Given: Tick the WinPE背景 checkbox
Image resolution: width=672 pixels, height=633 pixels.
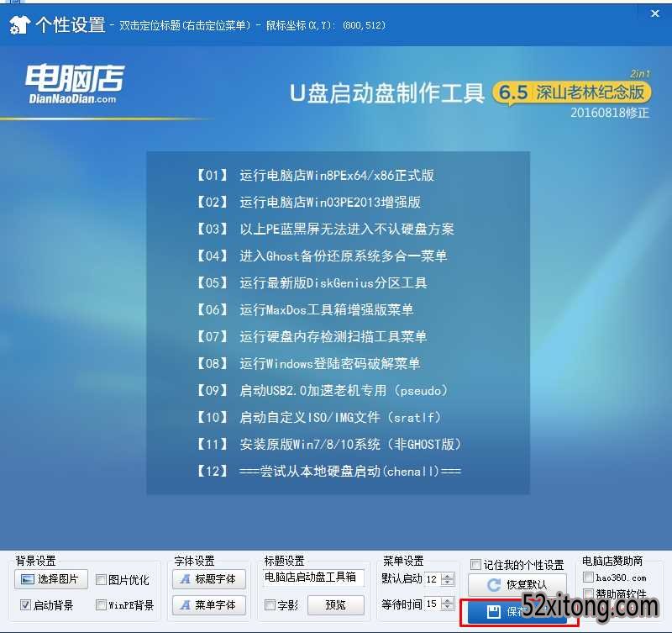Looking at the screenshot, I should pos(101,604).
